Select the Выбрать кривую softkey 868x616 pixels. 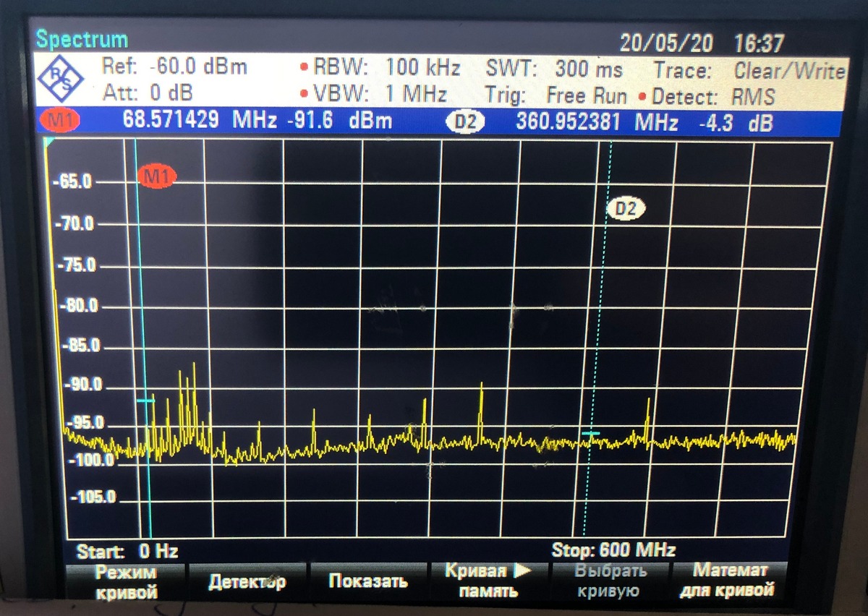click(609, 581)
